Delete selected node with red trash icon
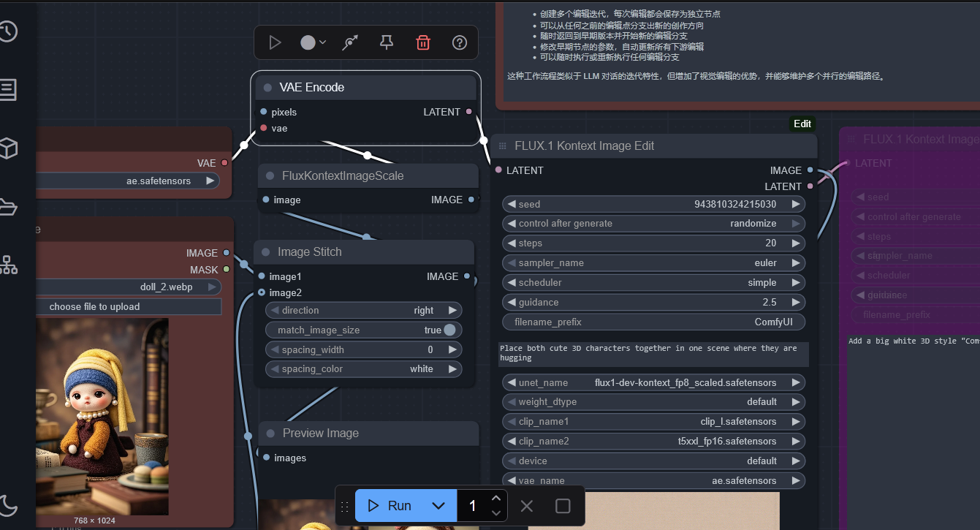The height and width of the screenshot is (530, 980). coord(423,43)
